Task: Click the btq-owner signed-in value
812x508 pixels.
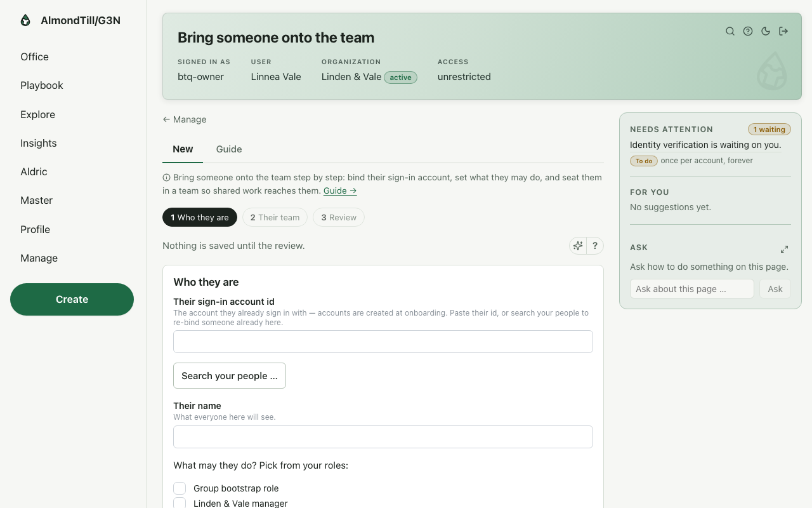Action: (200, 77)
